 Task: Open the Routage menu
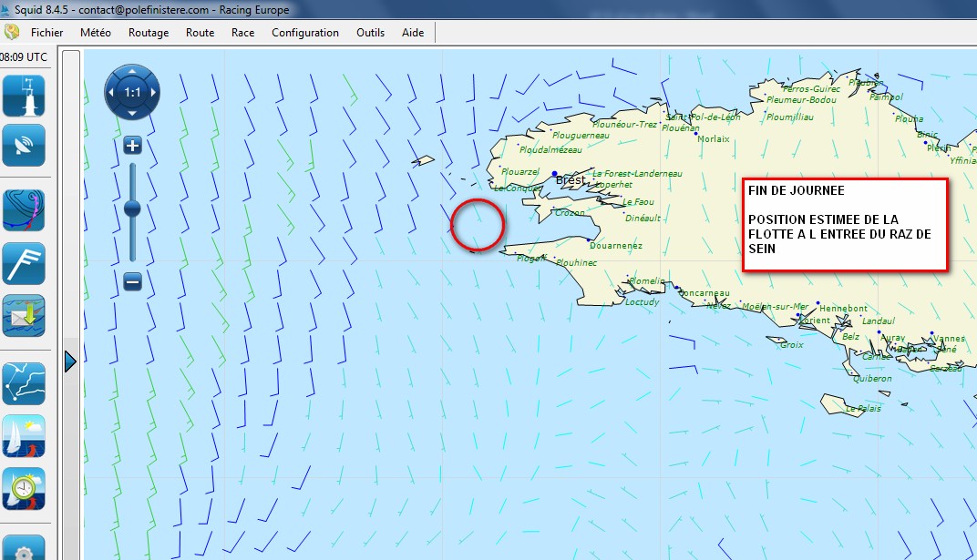point(149,33)
